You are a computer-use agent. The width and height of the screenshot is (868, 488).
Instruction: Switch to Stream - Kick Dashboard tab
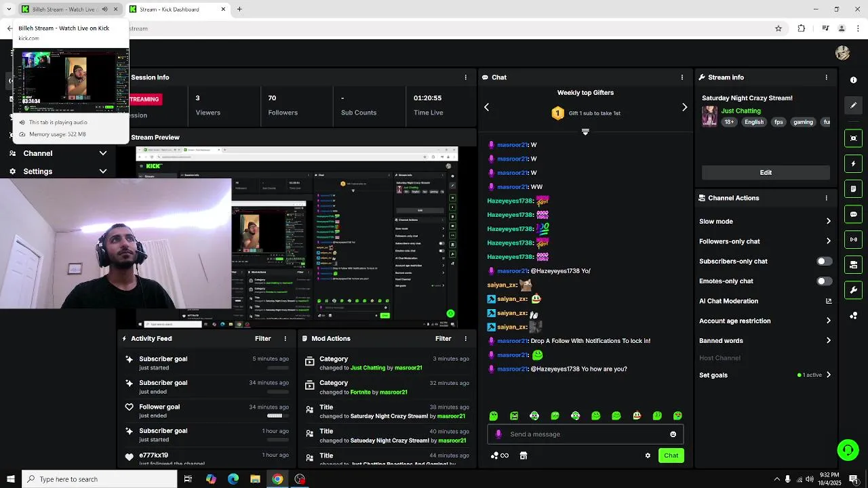[178, 9]
